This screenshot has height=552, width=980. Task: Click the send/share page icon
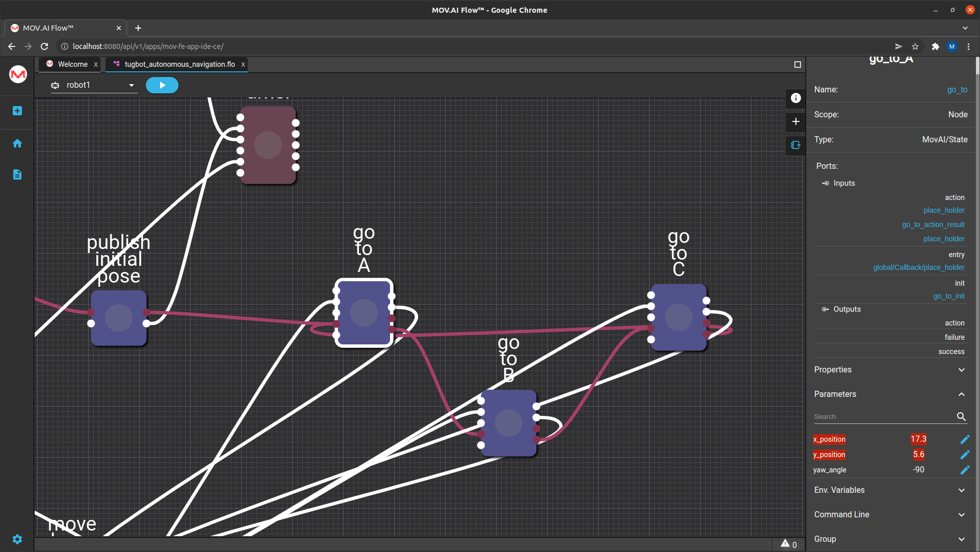(898, 46)
